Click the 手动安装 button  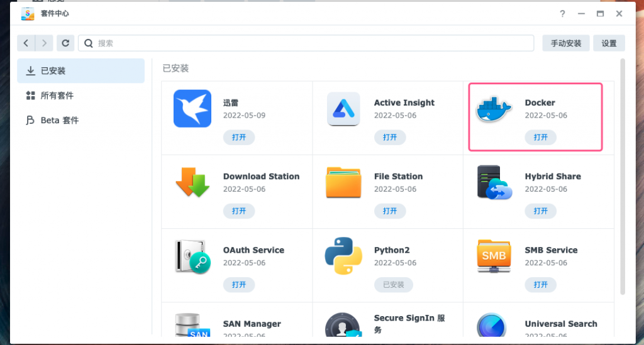(x=566, y=43)
